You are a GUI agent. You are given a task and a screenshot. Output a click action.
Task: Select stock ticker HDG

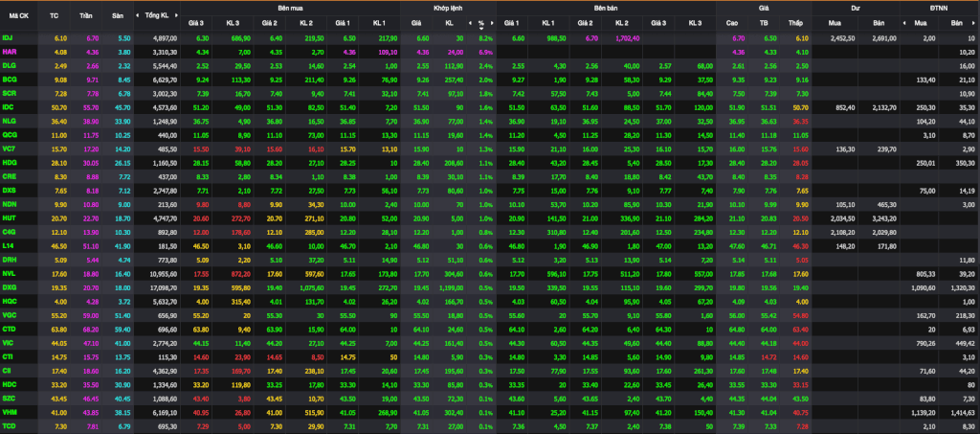(x=10, y=163)
